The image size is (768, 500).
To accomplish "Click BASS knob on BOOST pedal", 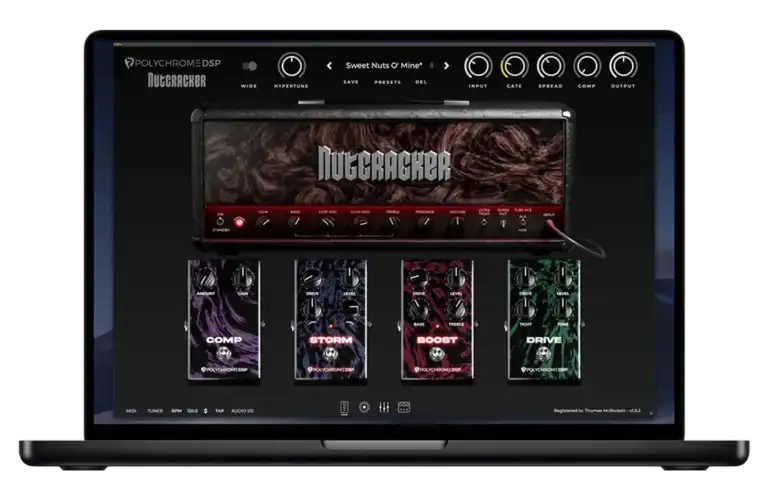I will click(419, 310).
